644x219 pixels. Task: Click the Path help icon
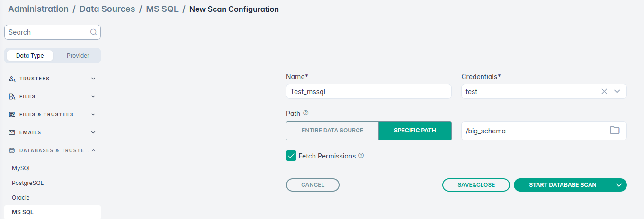pos(306,113)
